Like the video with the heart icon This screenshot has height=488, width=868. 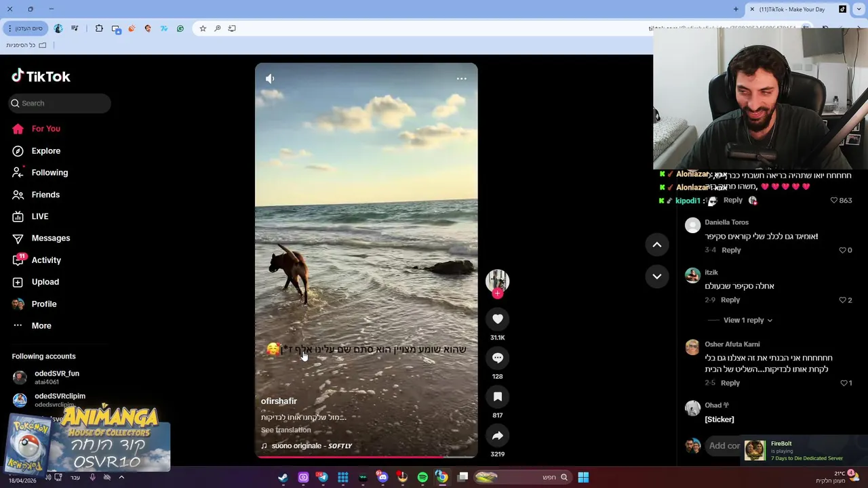pyautogui.click(x=498, y=319)
